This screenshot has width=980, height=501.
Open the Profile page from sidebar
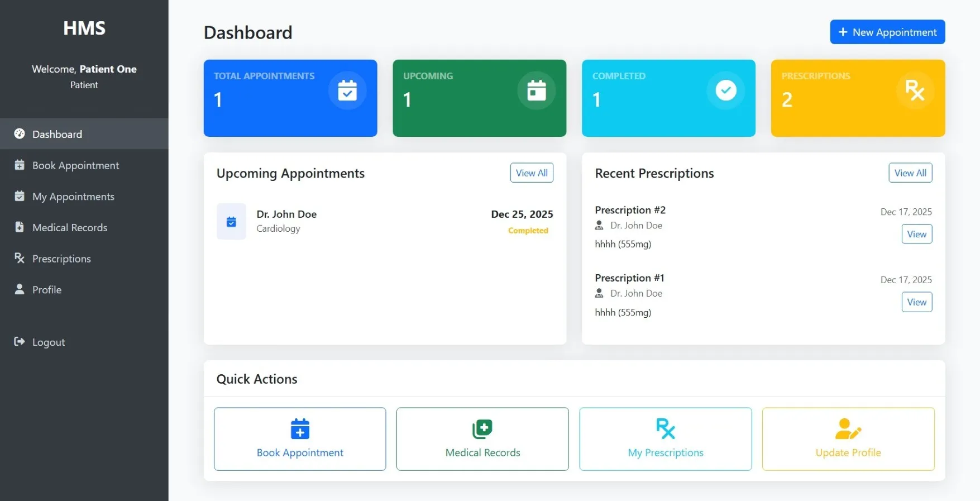[x=84, y=289]
